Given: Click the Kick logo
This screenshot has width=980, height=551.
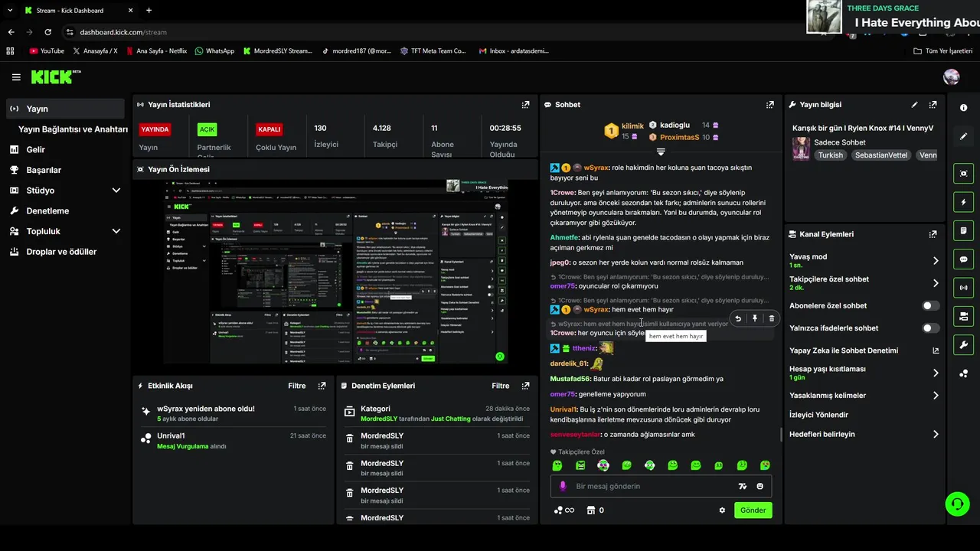Looking at the screenshot, I should (55, 77).
